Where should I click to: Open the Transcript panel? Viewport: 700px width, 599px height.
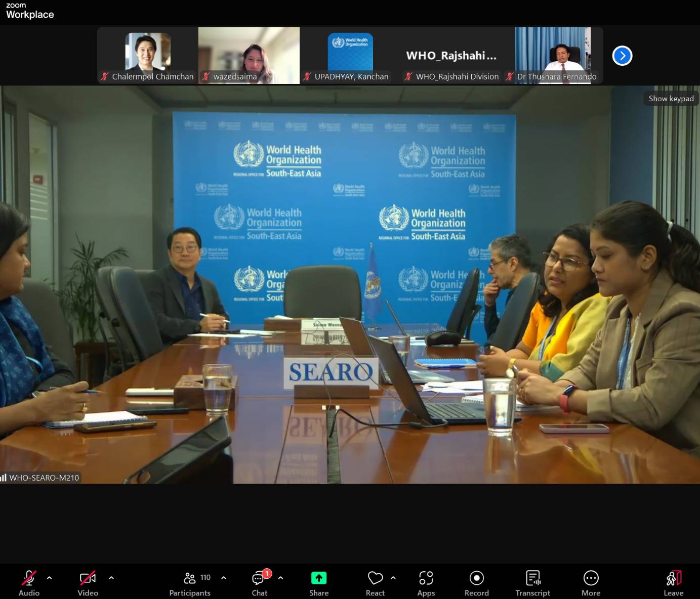click(x=532, y=583)
